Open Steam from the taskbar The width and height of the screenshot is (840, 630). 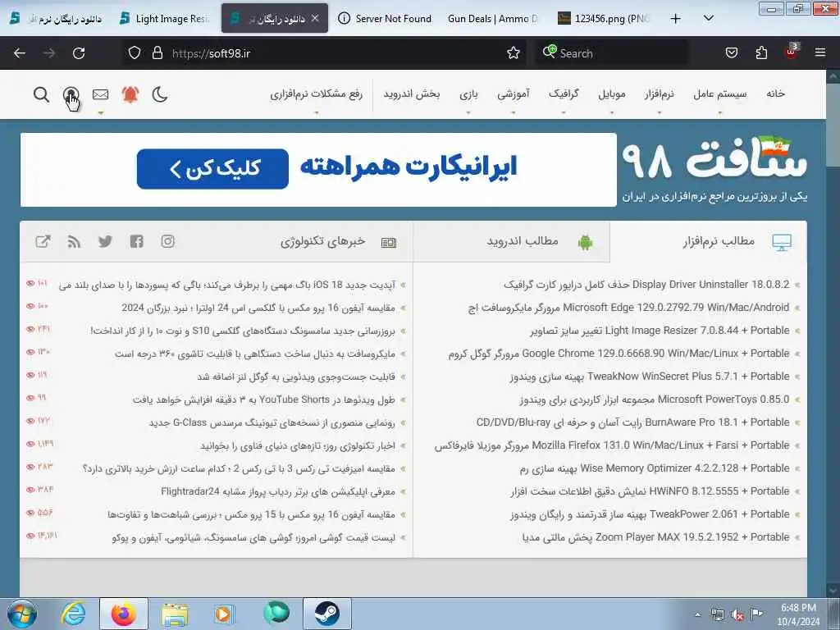(326, 614)
